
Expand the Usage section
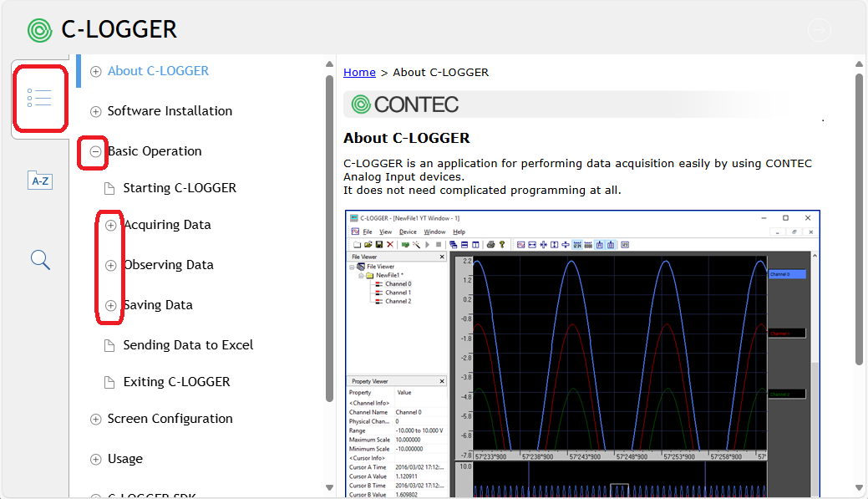click(95, 459)
